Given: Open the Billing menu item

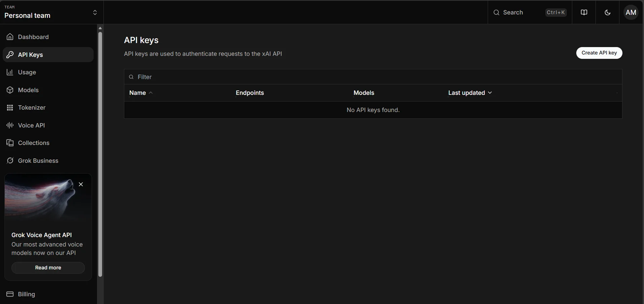Looking at the screenshot, I should click(26, 294).
